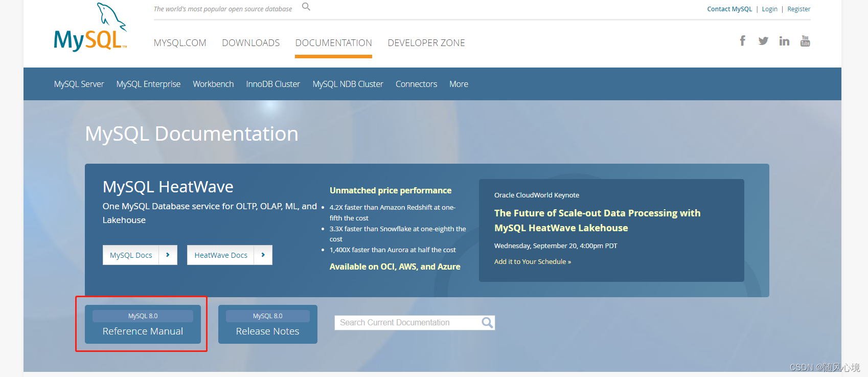Select the DOCUMENTATION tab
The width and height of the screenshot is (868, 377).
(x=334, y=43)
